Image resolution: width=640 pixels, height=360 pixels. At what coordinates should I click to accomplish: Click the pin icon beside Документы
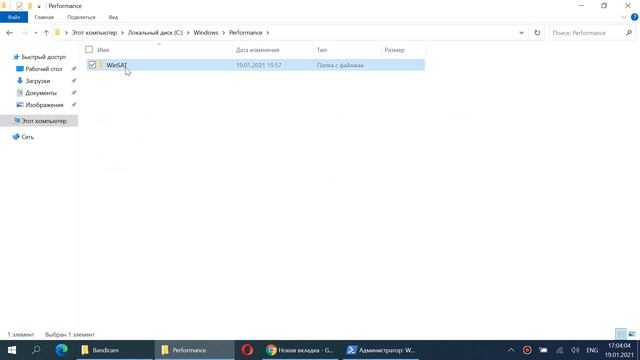pyautogui.click(x=74, y=93)
